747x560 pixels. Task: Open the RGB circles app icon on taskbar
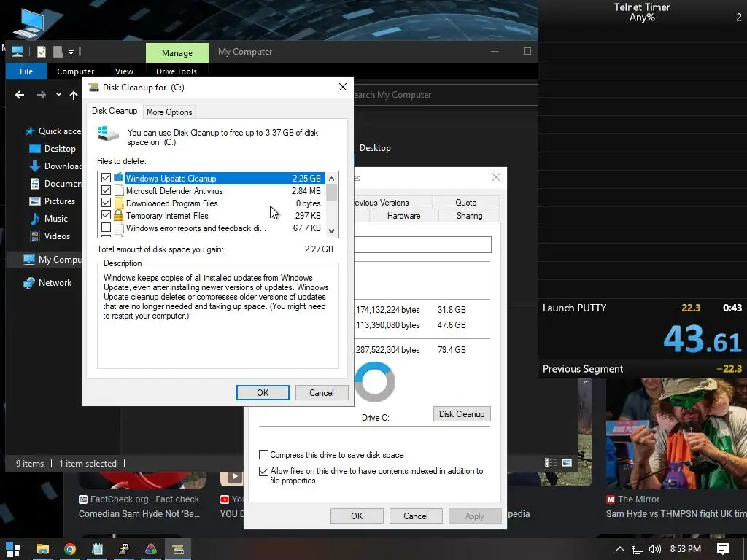(151, 549)
